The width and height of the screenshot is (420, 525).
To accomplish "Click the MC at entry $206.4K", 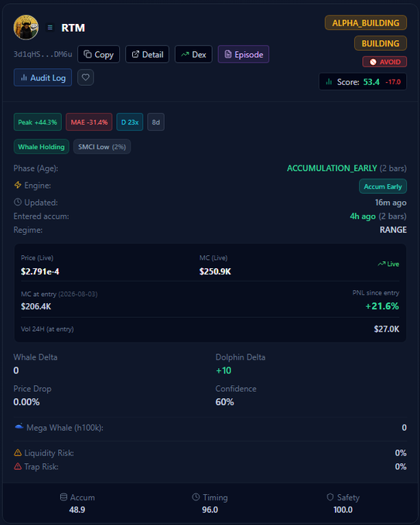I will tap(36, 306).
